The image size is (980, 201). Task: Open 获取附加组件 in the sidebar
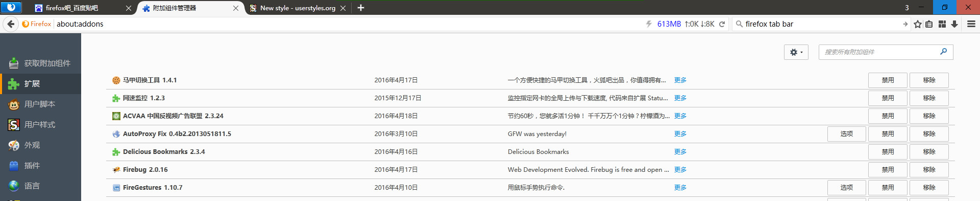tap(40, 63)
